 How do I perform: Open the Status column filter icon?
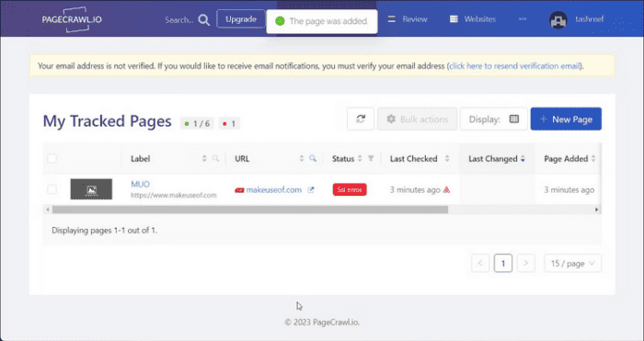point(371,158)
